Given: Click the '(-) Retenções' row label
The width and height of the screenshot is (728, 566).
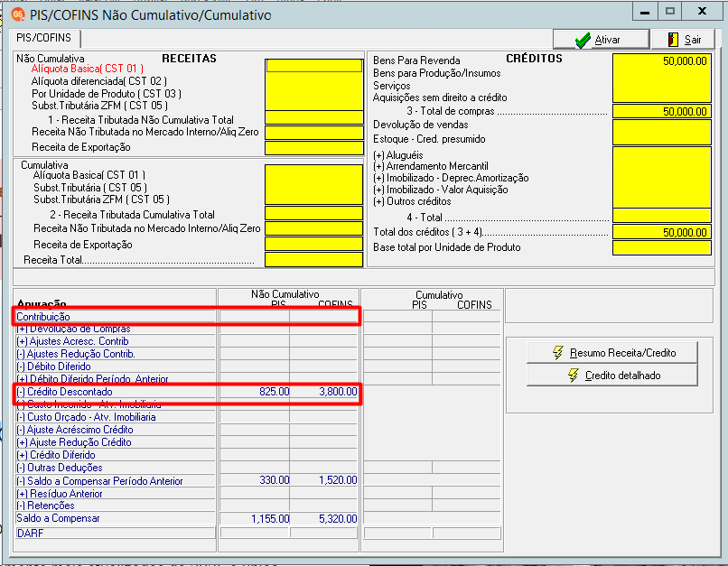Looking at the screenshot, I should [x=45, y=506].
